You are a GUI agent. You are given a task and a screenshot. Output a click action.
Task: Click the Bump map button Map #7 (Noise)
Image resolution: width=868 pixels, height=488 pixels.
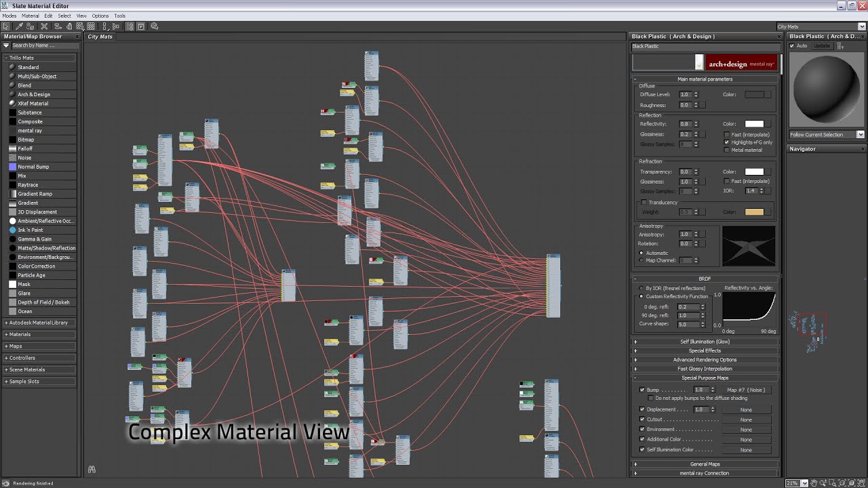(746, 390)
